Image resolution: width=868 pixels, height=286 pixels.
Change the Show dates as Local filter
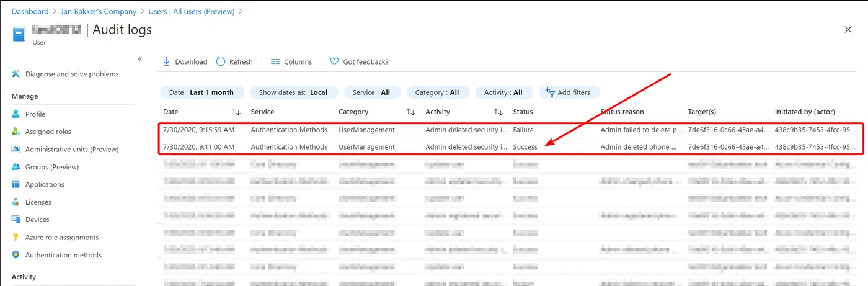294,92
